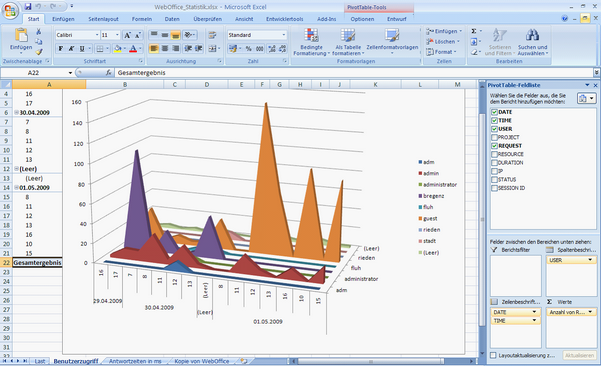Switch to the Formeln ribbon tab
Image resolution: width=601 pixels, height=366 pixels.
(142, 19)
